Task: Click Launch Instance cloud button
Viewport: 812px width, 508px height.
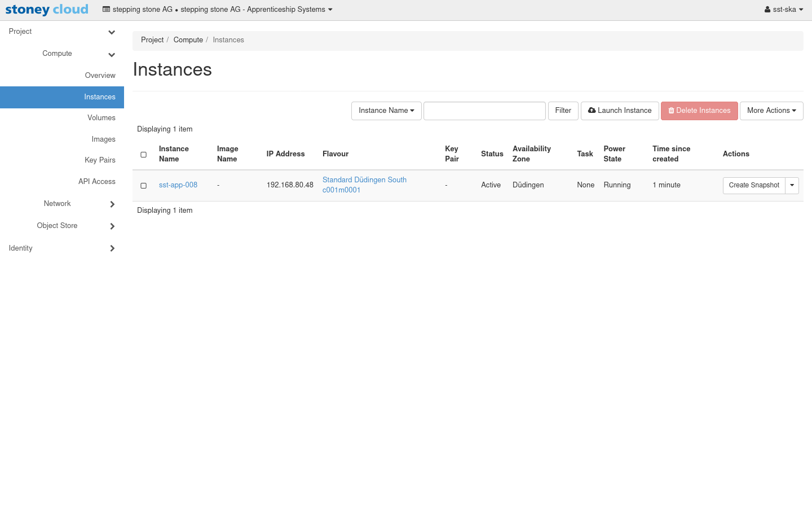Action: coord(620,111)
